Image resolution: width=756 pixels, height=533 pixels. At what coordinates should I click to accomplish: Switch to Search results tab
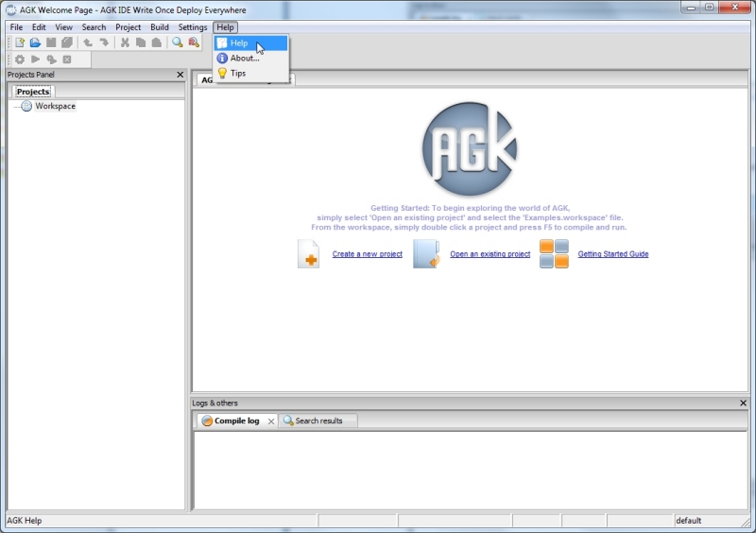click(x=318, y=421)
